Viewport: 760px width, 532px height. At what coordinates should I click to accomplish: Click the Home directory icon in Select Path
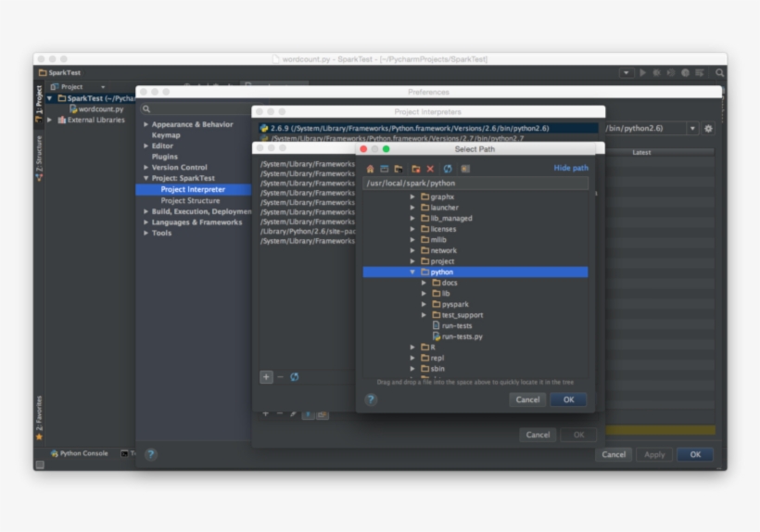point(370,169)
